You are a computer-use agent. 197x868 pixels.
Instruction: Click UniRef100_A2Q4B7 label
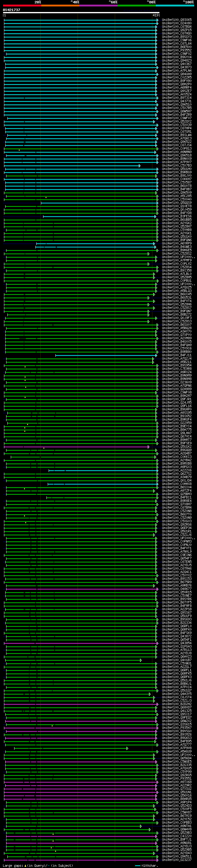pos(177,454)
